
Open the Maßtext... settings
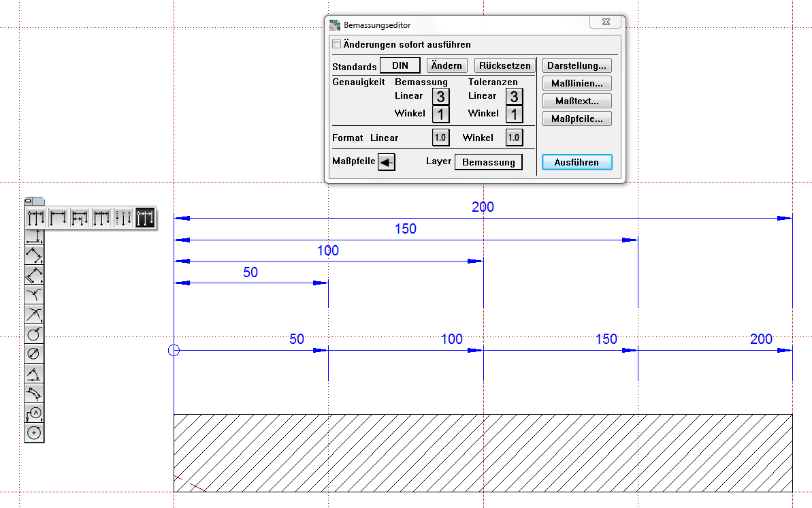coord(576,101)
